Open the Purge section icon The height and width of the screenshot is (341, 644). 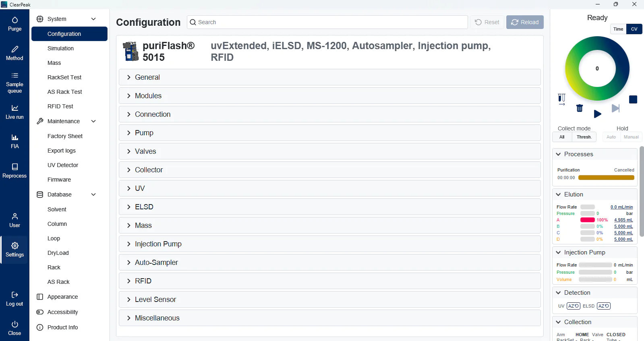tap(15, 20)
